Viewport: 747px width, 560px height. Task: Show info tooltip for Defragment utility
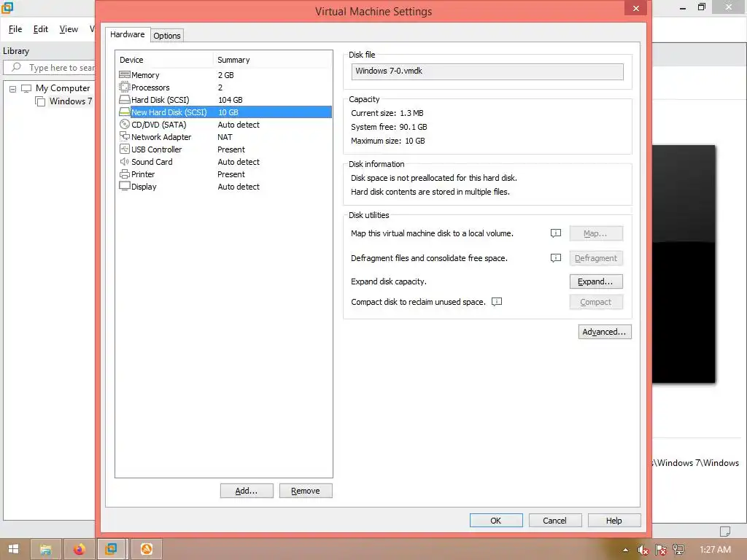pos(555,258)
